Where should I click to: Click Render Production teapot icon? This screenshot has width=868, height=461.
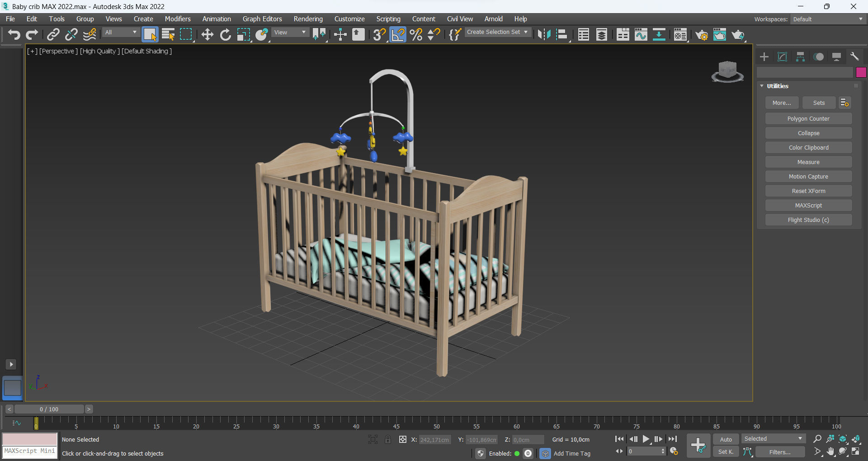738,35
